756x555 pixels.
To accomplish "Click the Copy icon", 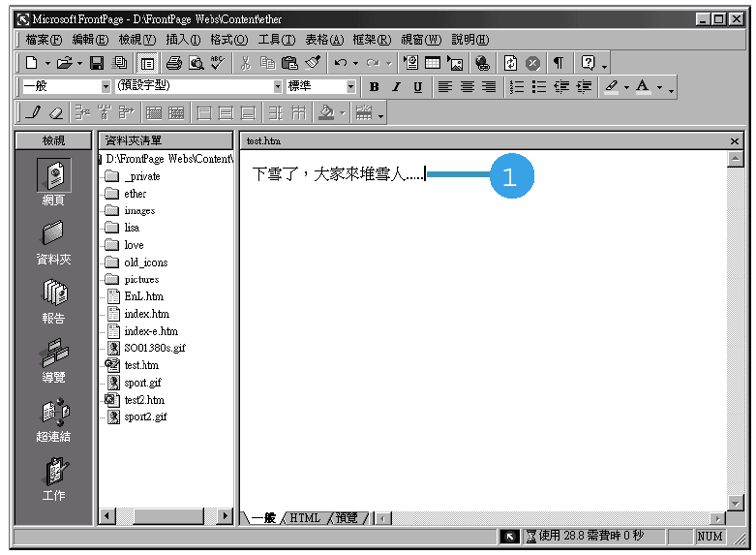I will (267, 63).
